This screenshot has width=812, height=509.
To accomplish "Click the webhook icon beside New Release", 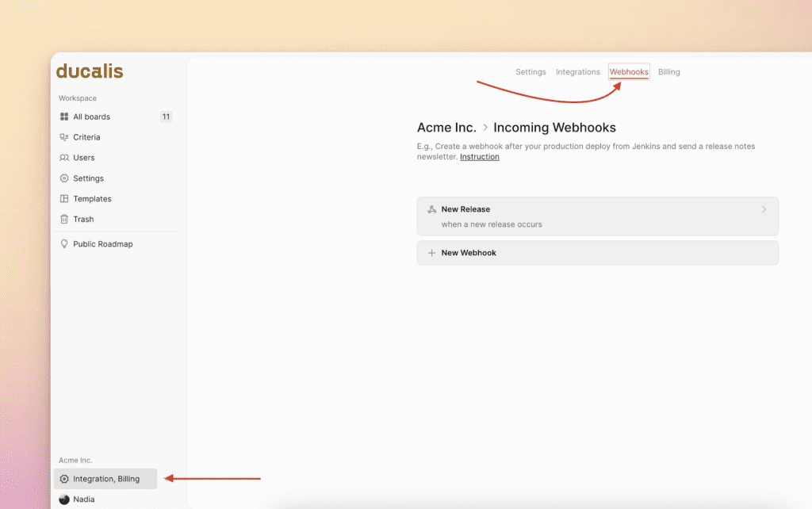I will pos(431,209).
